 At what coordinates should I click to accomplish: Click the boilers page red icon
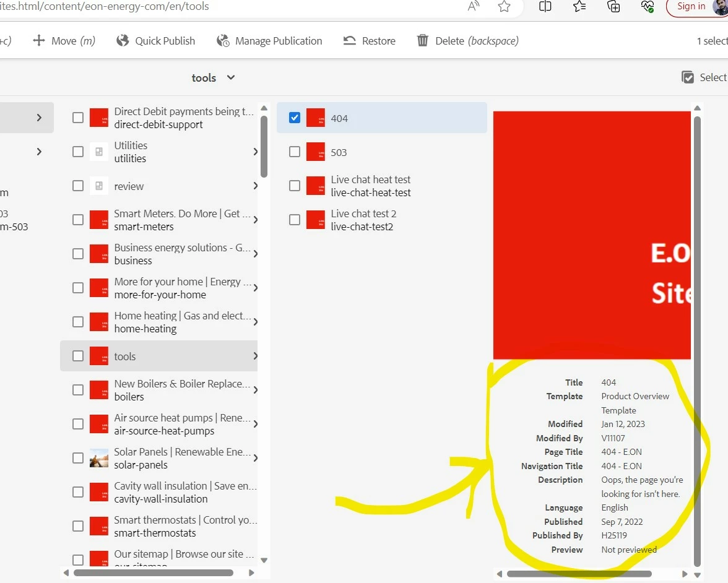click(x=99, y=390)
